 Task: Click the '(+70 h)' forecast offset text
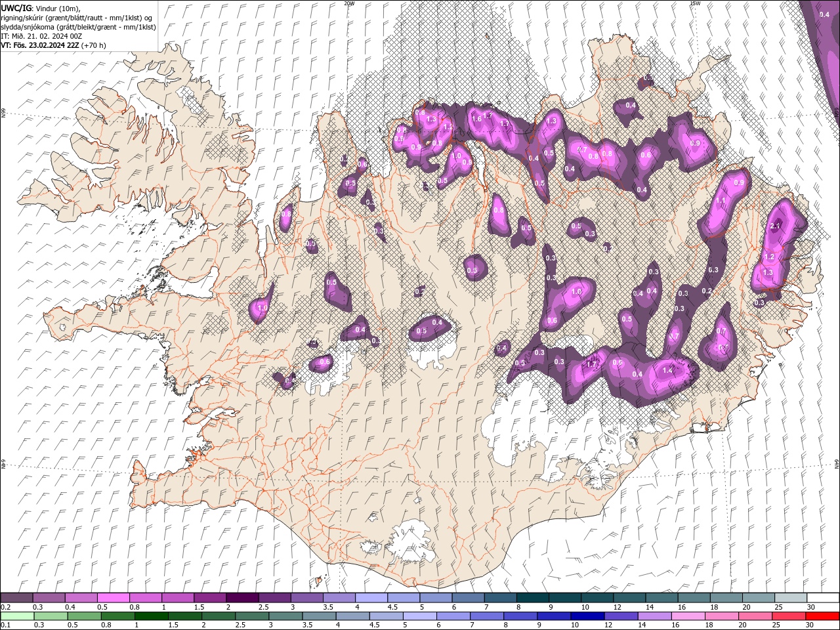point(94,45)
